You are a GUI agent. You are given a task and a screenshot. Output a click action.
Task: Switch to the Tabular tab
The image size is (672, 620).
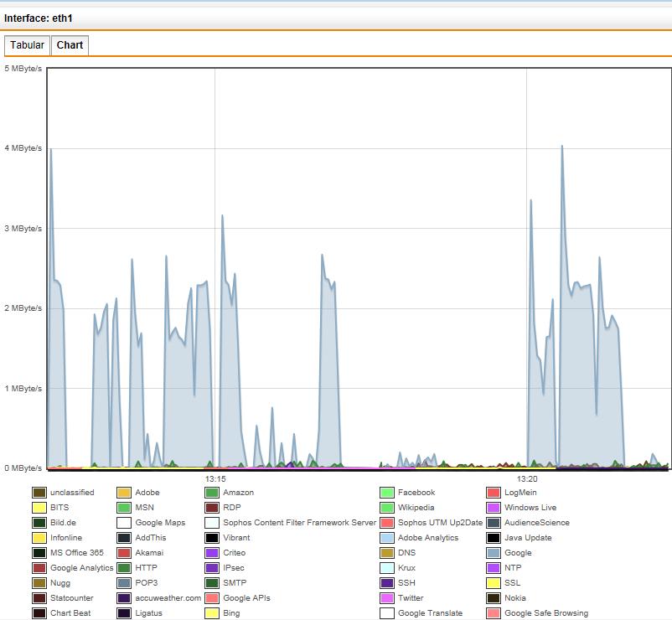pyautogui.click(x=25, y=45)
